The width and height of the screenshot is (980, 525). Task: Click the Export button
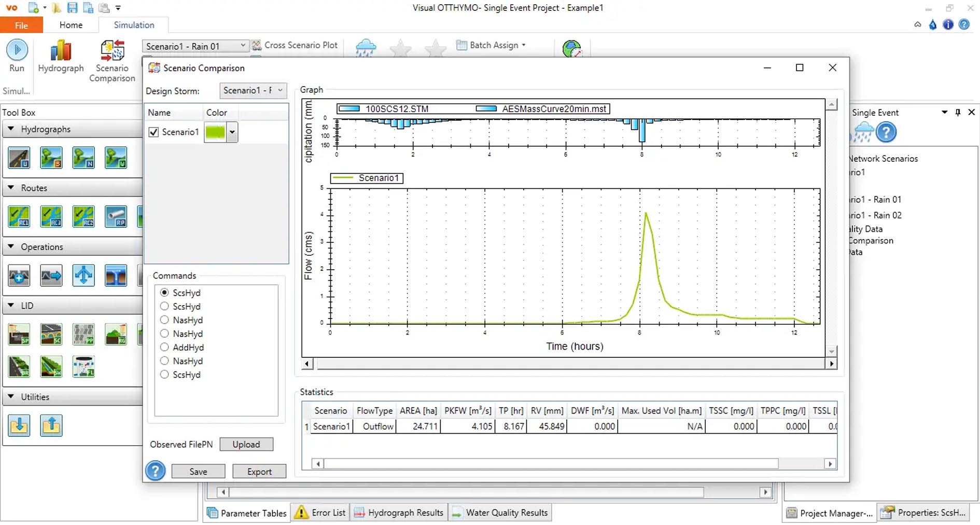(259, 471)
